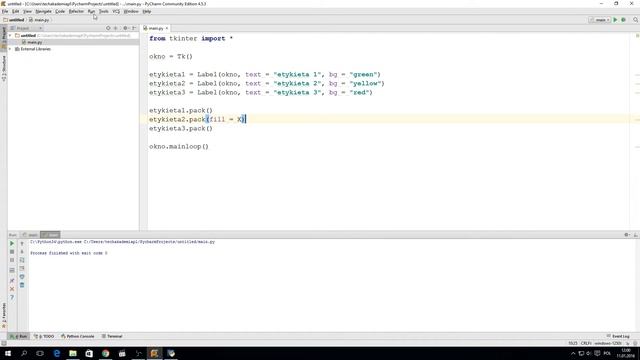The height and width of the screenshot is (360, 640).
Task: Click the line separator CRLF status entry
Action: click(586, 343)
